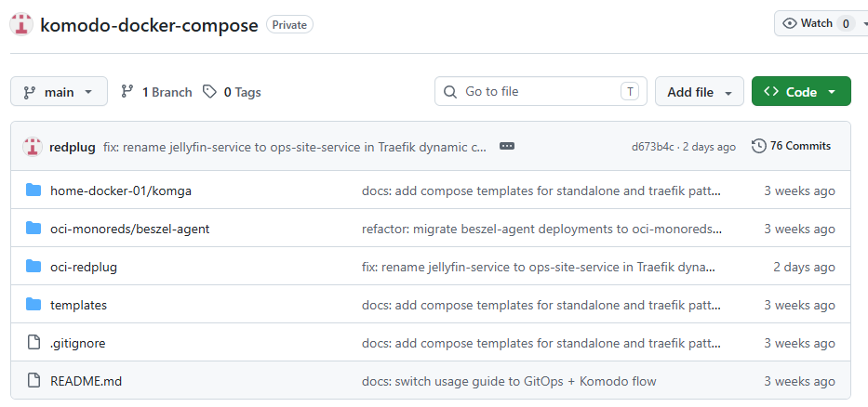This screenshot has width=868, height=407.
Task: Open latest commit message 'fix: rename jellyfin-service' in header
Action: click(295, 147)
